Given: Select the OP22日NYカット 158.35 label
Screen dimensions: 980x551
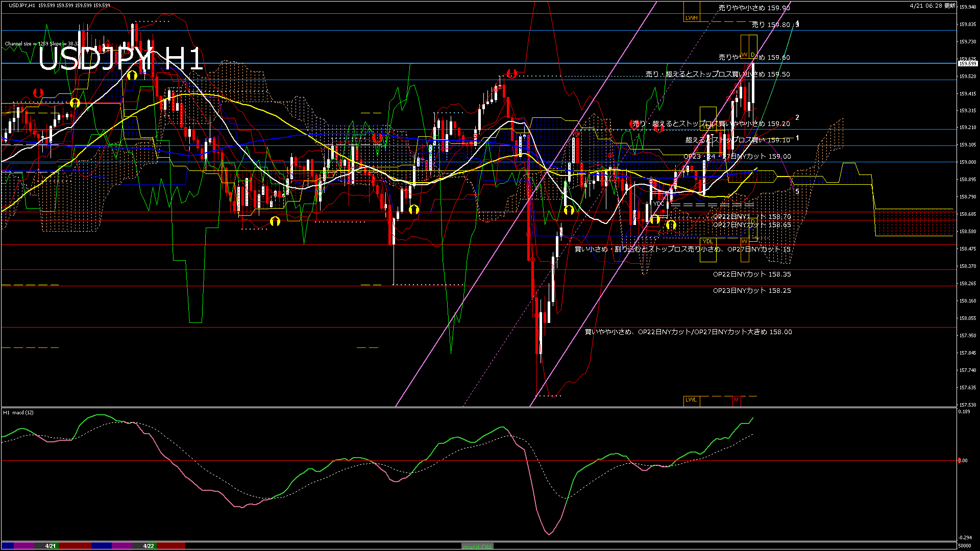Looking at the screenshot, I should tap(751, 274).
